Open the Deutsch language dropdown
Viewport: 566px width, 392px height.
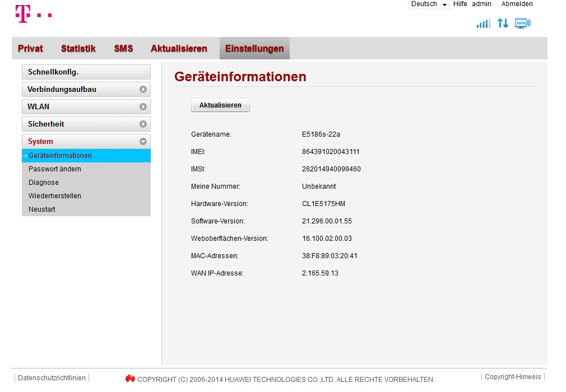[x=429, y=4]
